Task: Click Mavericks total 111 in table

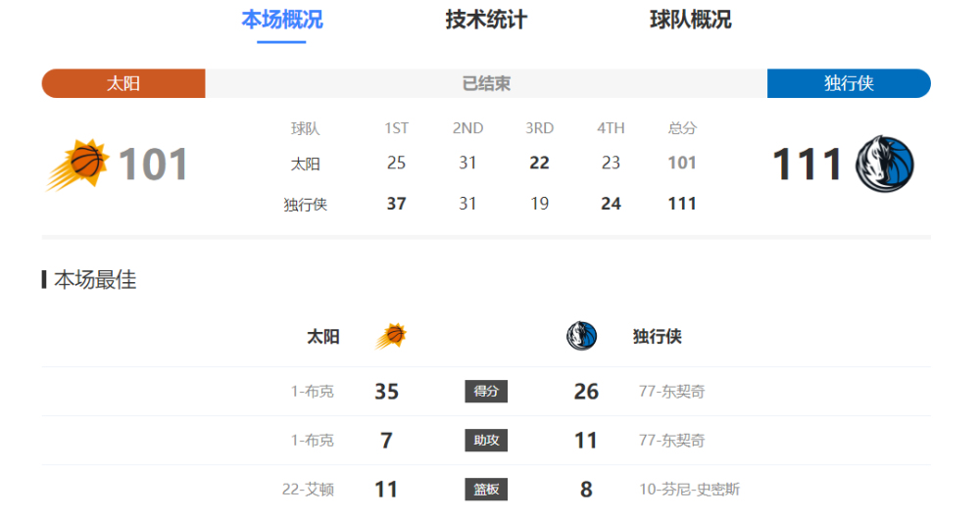Action: (682, 204)
